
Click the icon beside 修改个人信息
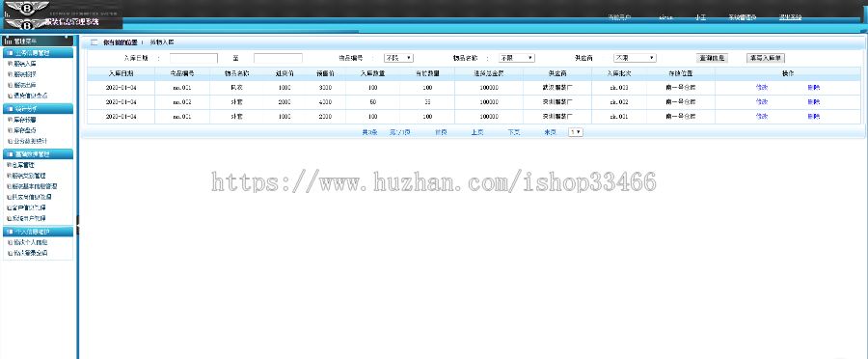pyautogui.click(x=10, y=242)
